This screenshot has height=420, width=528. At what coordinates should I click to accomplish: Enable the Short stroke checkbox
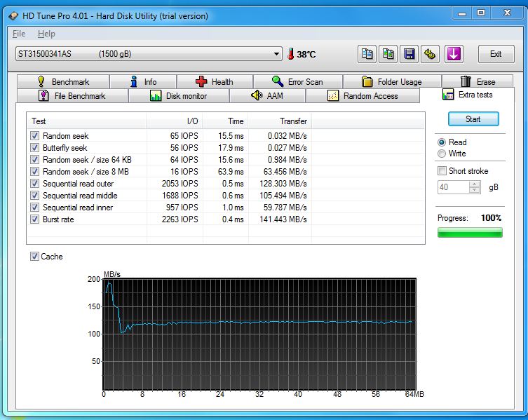pos(442,171)
